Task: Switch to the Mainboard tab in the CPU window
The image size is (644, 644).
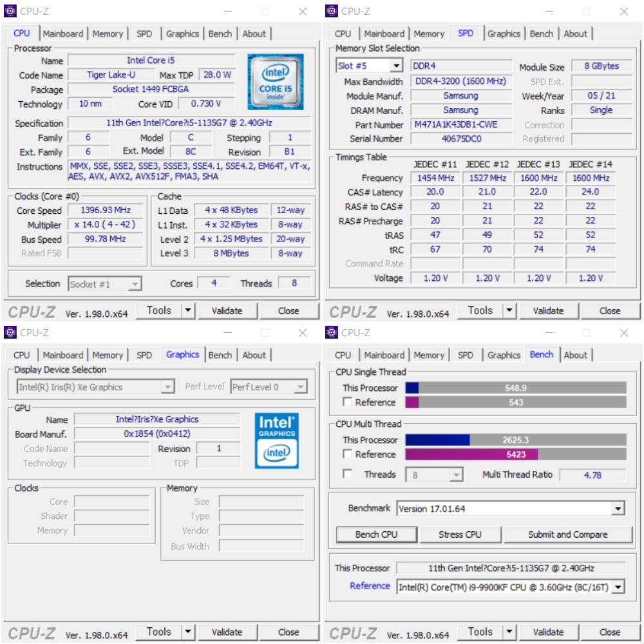Action: pyautogui.click(x=63, y=33)
